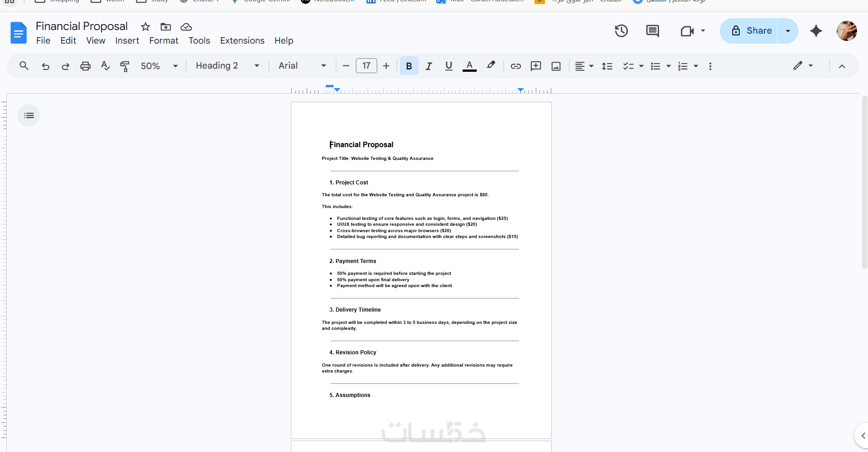
Task: Run spelling and grammar check
Action: point(105,66)
